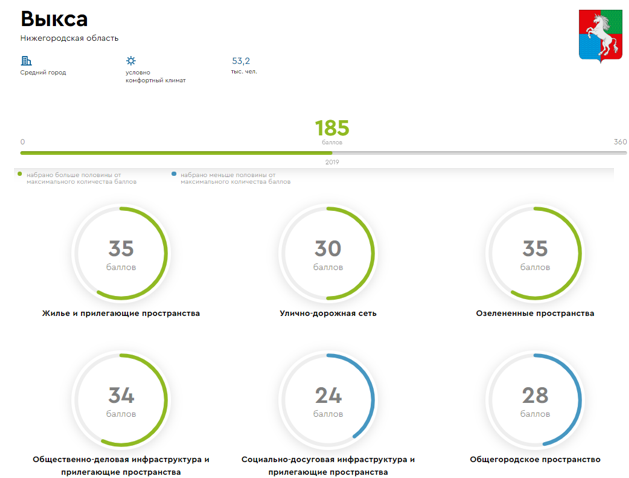This screenshot has width=629, height=478.
Task: Click the 360 maximum scale label
Action: point(620,142)
